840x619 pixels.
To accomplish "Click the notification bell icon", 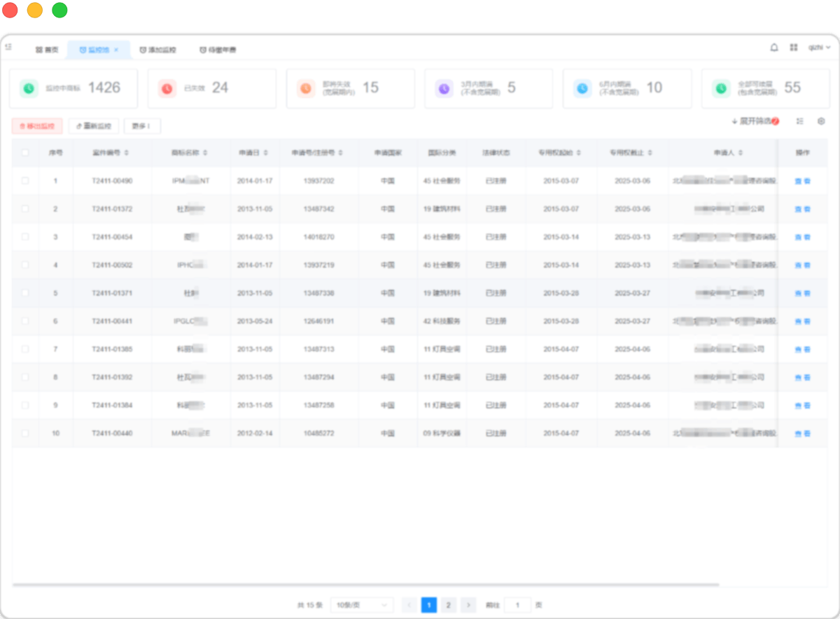I will (x=774, y=48).
